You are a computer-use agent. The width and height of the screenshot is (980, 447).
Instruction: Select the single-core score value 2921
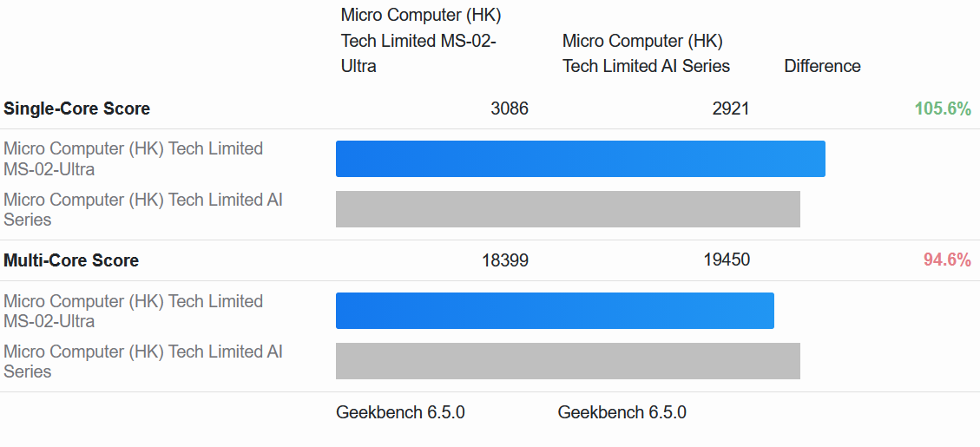pyautogui.click(x=730, y=108)
